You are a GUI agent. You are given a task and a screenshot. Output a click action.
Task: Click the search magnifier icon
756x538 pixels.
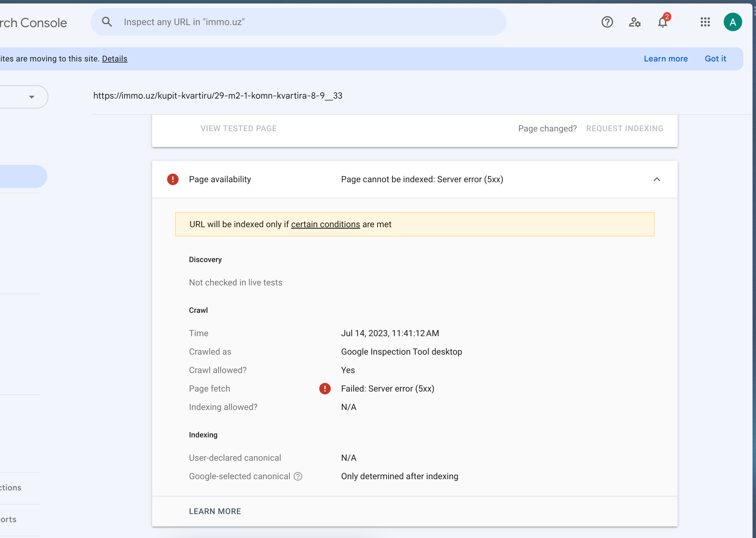pyautogui.click(x=107, y=22)
